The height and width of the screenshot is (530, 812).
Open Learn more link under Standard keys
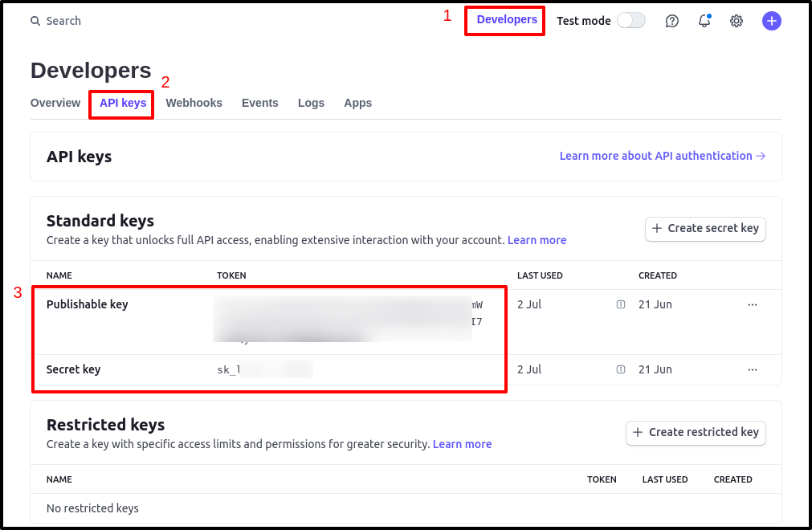tap(537, 240)
